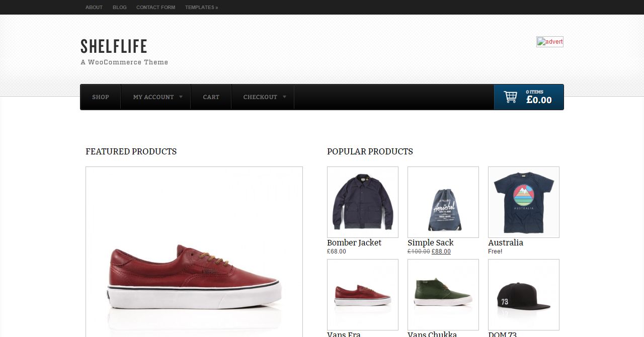The image size is (644, 337).
Task: Open the green Vans Chukka thumbnail
Action: 443,295
